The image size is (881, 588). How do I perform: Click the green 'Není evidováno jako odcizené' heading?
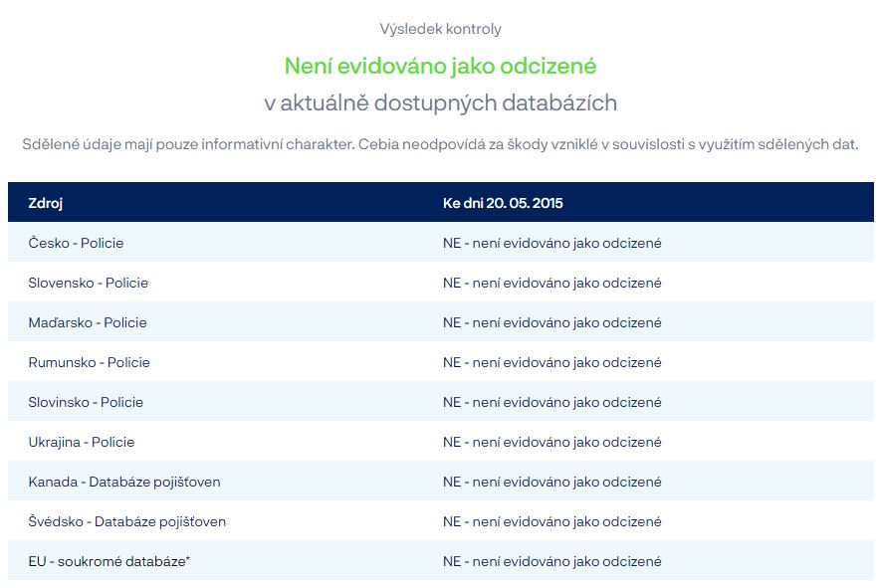click(440, 67)
